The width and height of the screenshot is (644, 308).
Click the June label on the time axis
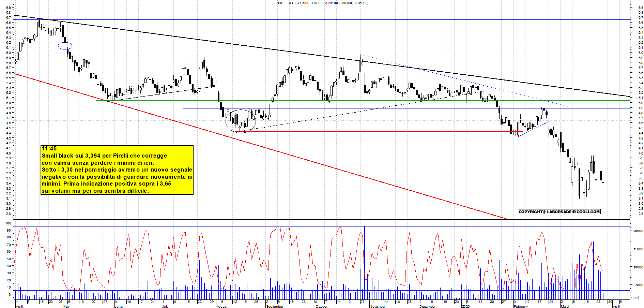coord(119,306)
